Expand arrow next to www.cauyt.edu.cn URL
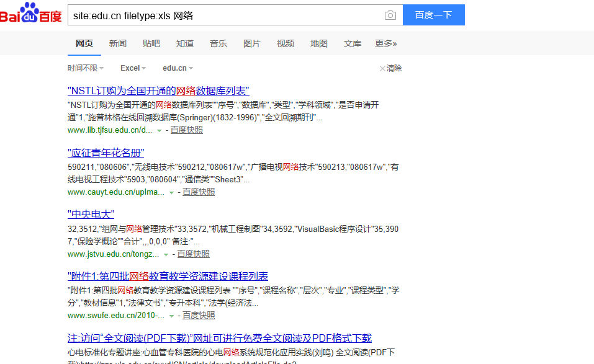 171,193
